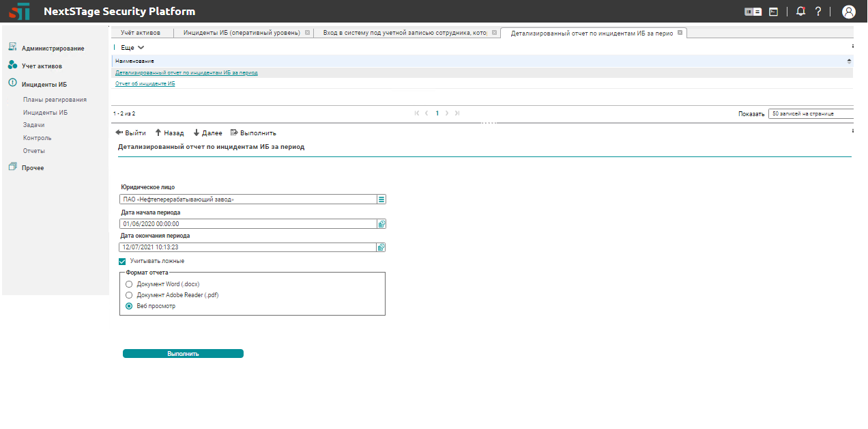868x429 pixels.
Task: Go to previous page of results
Action: 426,113
